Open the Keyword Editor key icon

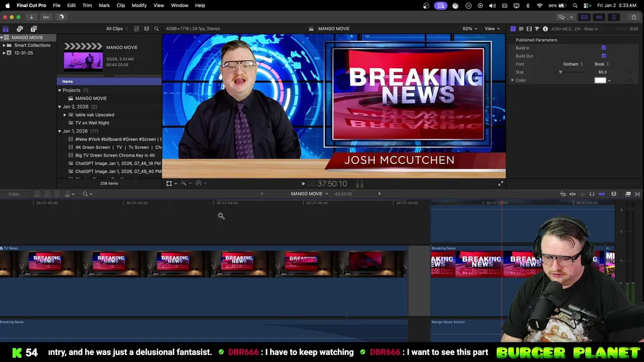tap(46, 17)
